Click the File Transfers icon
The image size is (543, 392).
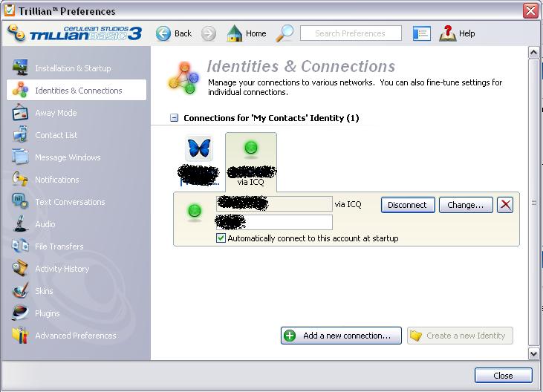[20, 246]
